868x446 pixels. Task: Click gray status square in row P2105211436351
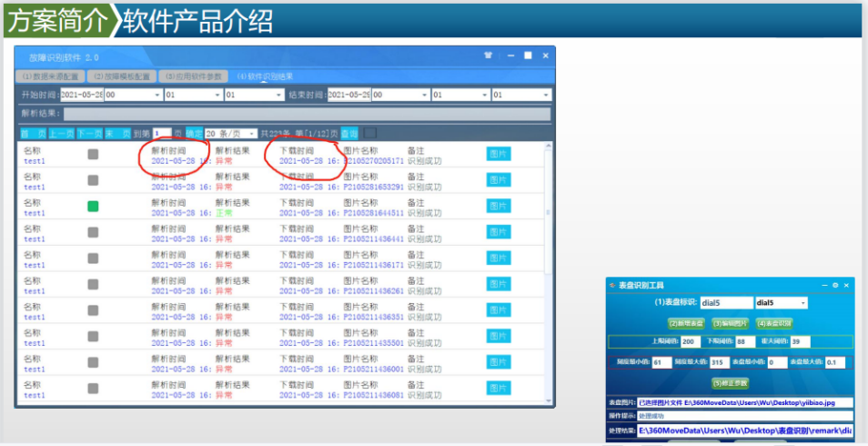click(x=93, y=310)
